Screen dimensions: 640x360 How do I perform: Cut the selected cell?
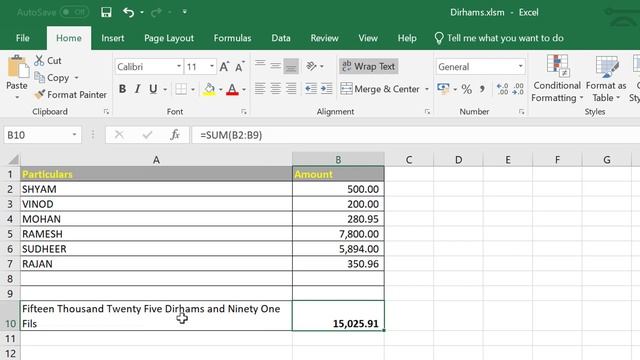point(48,60)
